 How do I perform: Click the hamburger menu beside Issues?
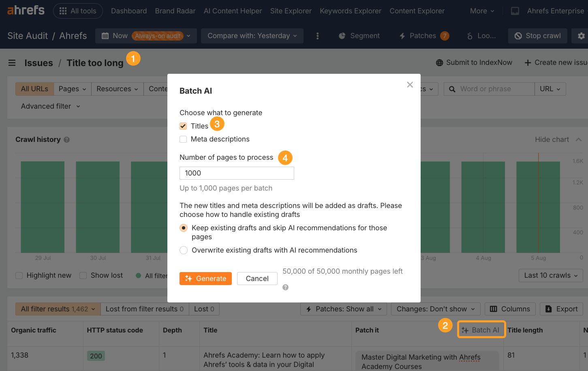click(x=12, y=63)
